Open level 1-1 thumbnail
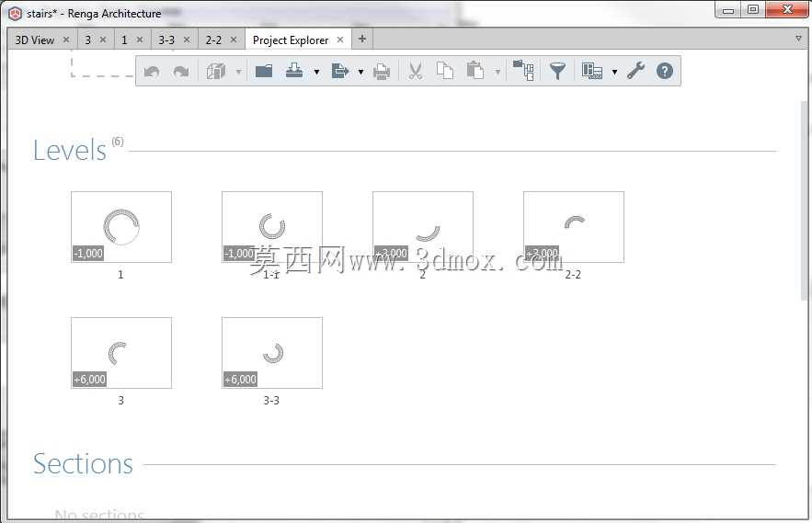This screenshot has width=812, height=523. pyautogui.click(x=272, y=227)
